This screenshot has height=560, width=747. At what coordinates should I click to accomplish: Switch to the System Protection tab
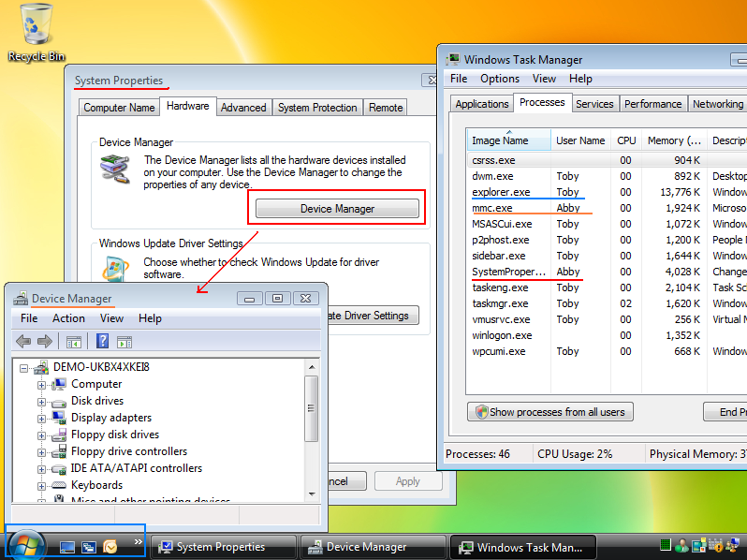pyautogui.click(x=317, y=108)
